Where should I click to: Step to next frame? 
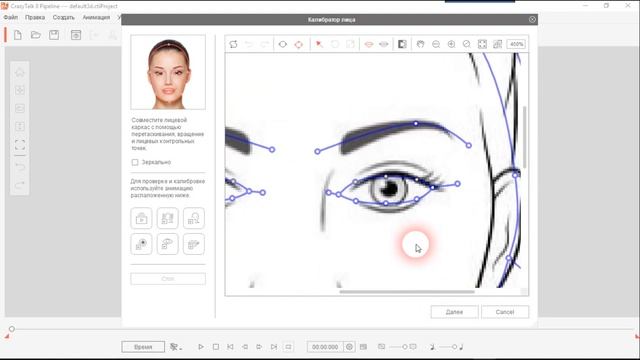point(259,347)
